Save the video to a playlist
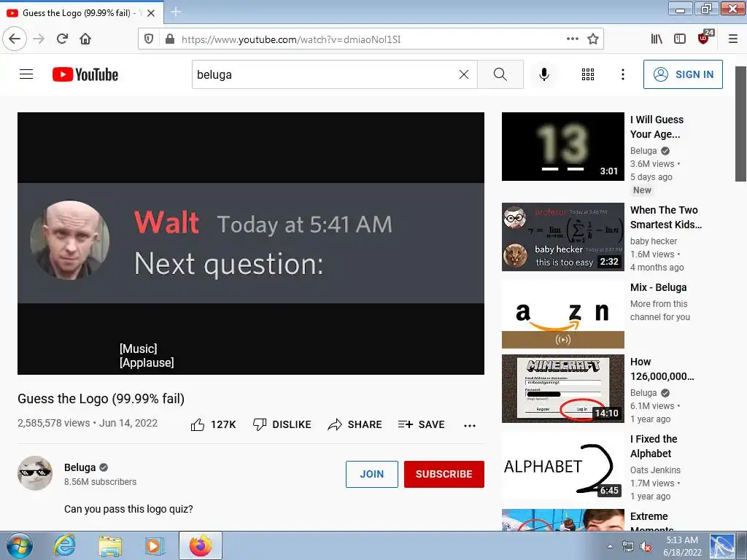This screenshot has height=560, width=747. 421,424
